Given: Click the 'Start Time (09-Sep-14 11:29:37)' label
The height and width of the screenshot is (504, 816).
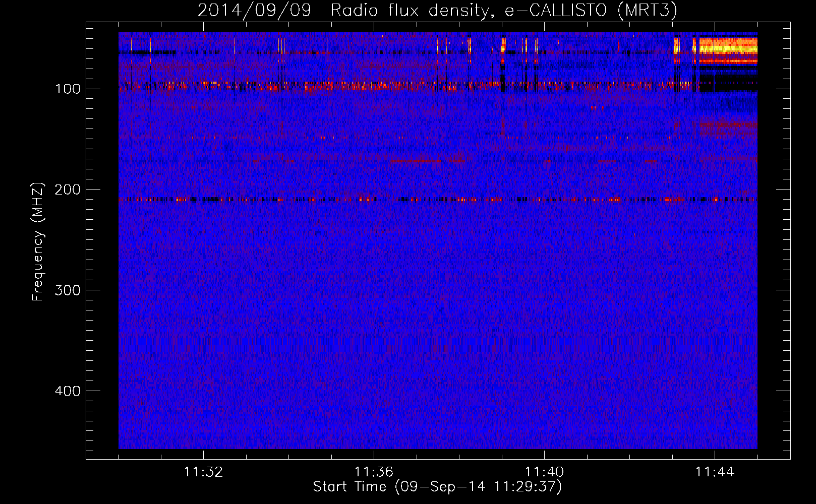Looking at the screenshot, I should tap(437, 487).
